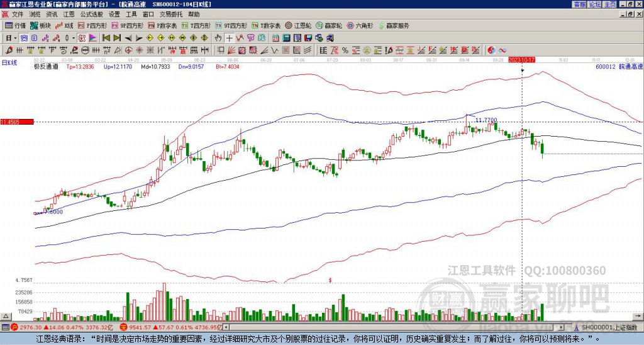Click the 2023-10-17 date marker
Screen dimensions: 644x345
point(521,60)
